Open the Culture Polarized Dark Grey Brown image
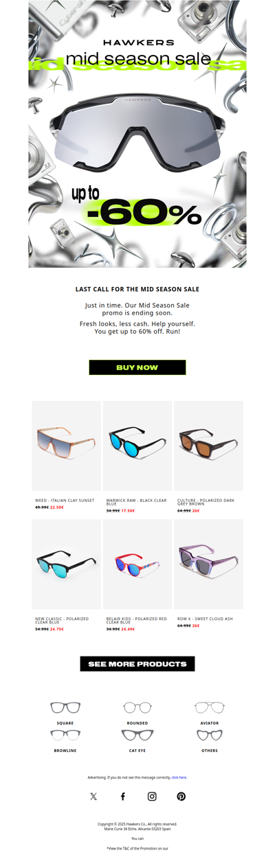 click(208, 446)
